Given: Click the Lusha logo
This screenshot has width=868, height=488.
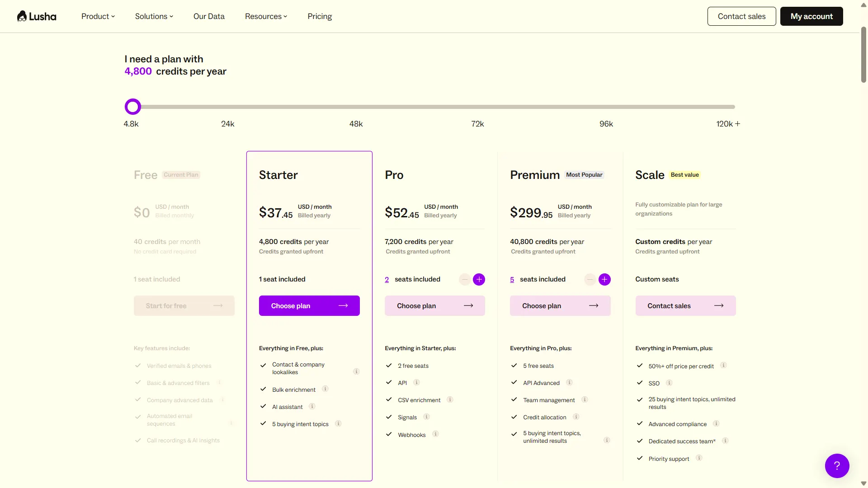Looking at the screenshot, I should tap(37, 16).
